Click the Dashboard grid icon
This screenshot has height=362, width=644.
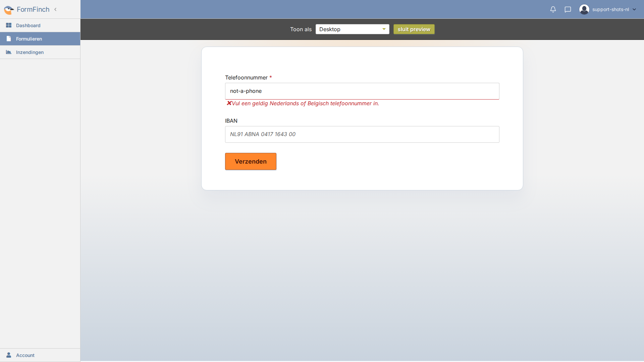[x=9, y=25]
